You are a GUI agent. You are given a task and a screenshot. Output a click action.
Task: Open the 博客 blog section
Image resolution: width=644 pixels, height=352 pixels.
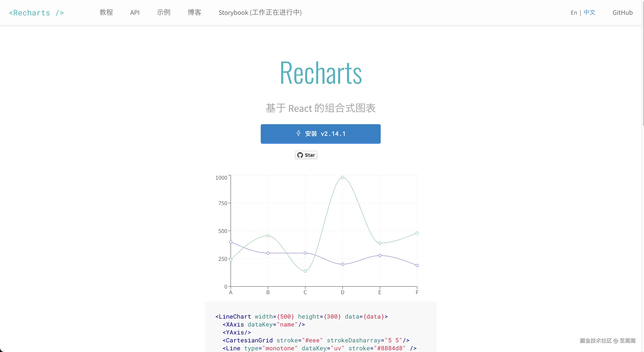click(x=194, y=12)
